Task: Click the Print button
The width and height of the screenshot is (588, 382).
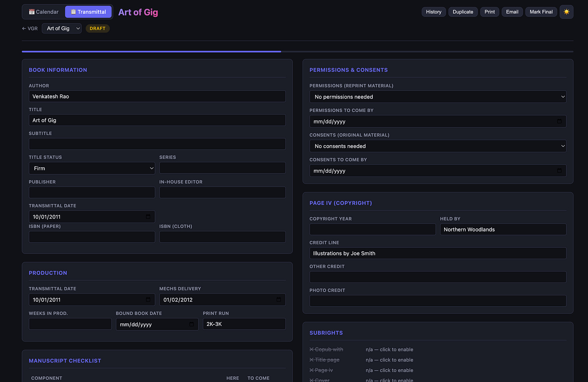Action: [x=489, y=12]
